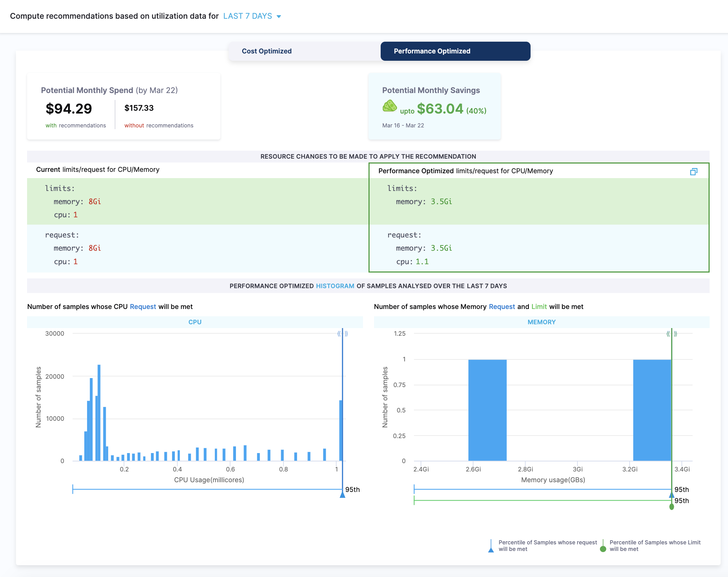Image resolution: width=728 pixels, height=577 pixels.
Task: Click the HISTOGRAM link in header
Action: click(335, 286)
